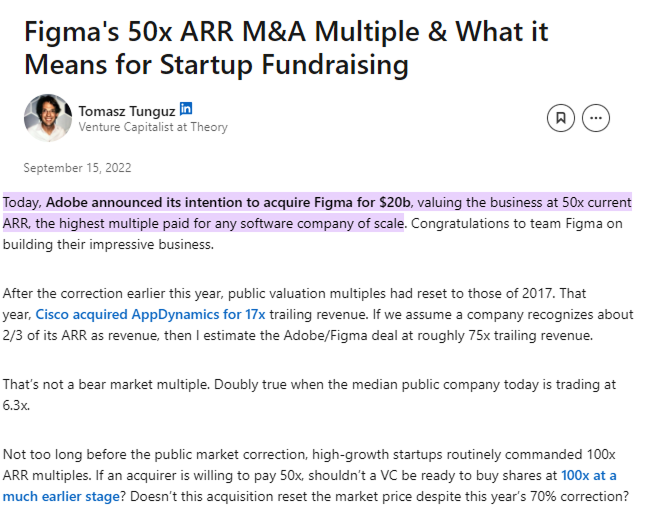Click the September 15, 2022 publish date
Screen dimensions: 653x509
(x=77, y=168)
